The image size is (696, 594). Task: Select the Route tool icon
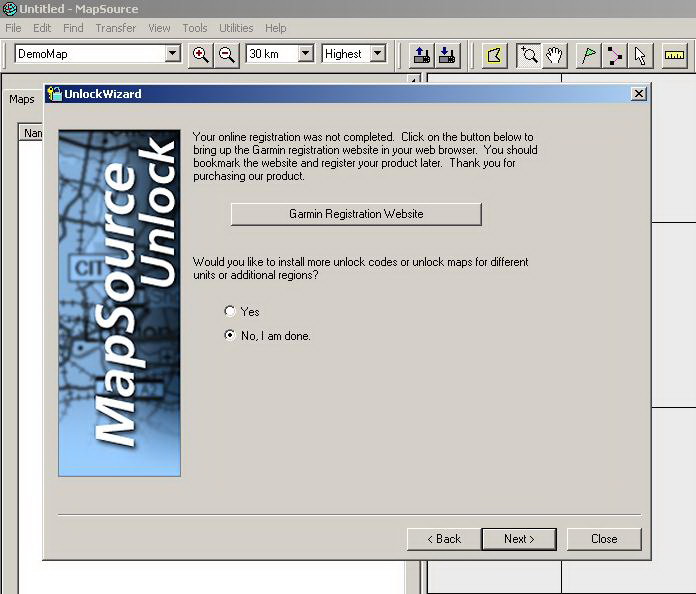click(614, 55)
